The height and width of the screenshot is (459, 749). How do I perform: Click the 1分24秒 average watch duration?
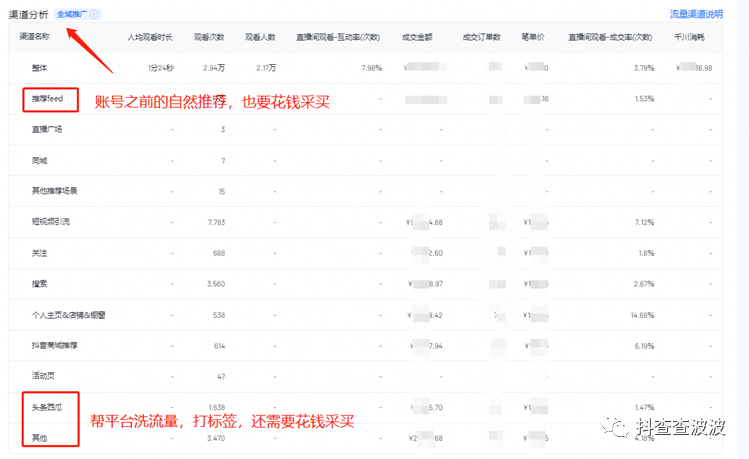[x=160, y=68]
